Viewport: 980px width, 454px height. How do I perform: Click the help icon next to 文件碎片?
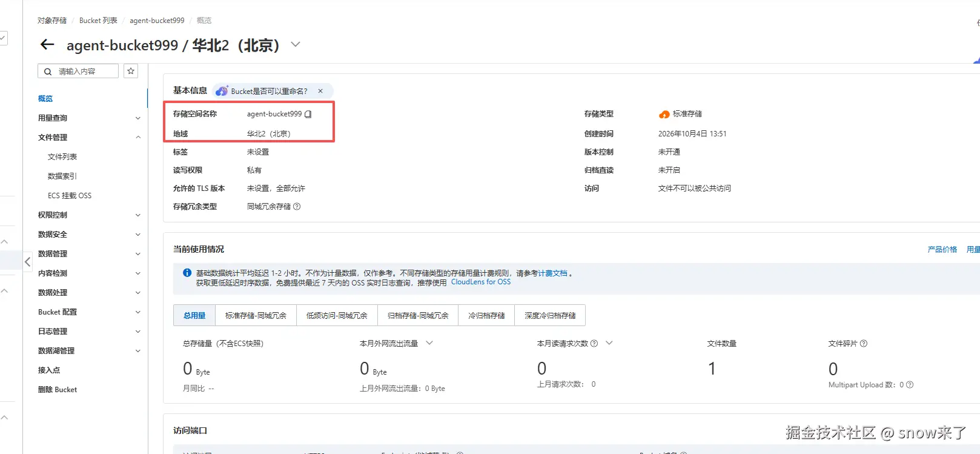point(864,344)
